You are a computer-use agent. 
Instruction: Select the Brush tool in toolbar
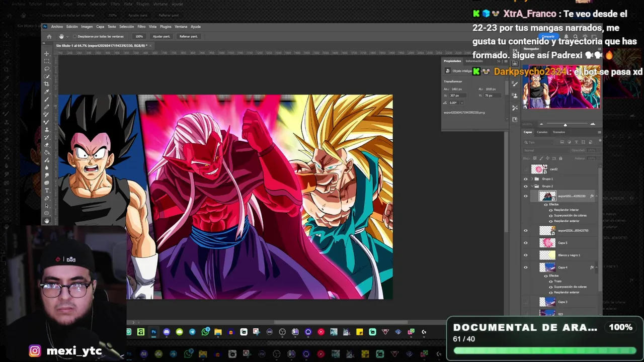(47, 99)
